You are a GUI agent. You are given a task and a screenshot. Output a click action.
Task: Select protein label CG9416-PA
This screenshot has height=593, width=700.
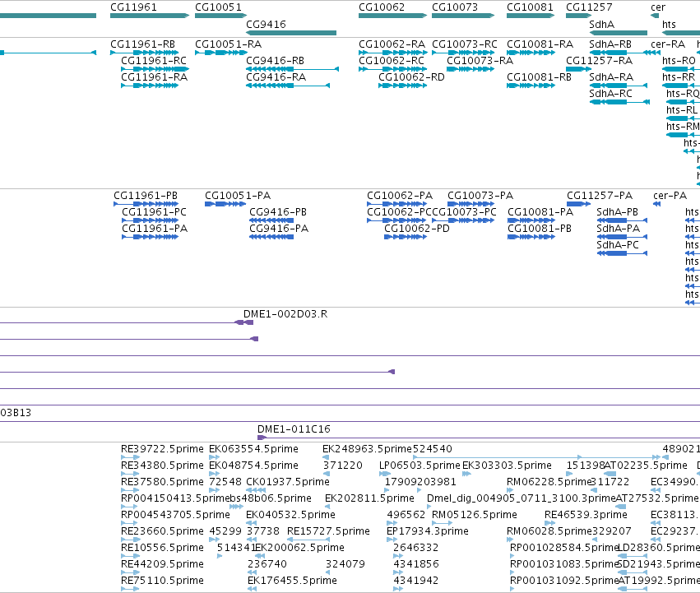coord(279,229)
